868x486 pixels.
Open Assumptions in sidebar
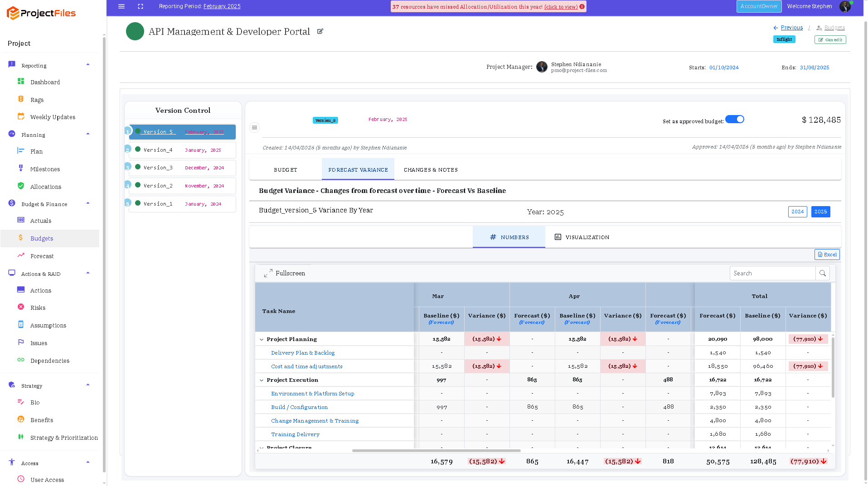[x=48, y=325]
